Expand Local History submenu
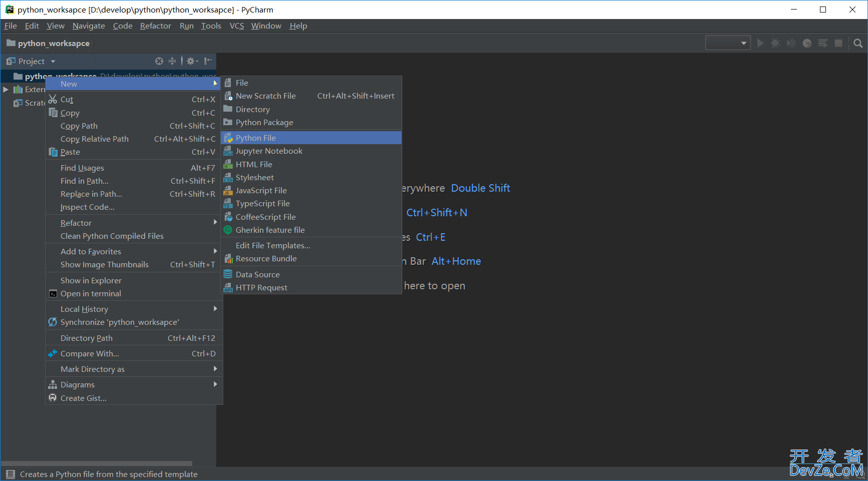This screenshot has width=868, height=481. click(134, 309)
